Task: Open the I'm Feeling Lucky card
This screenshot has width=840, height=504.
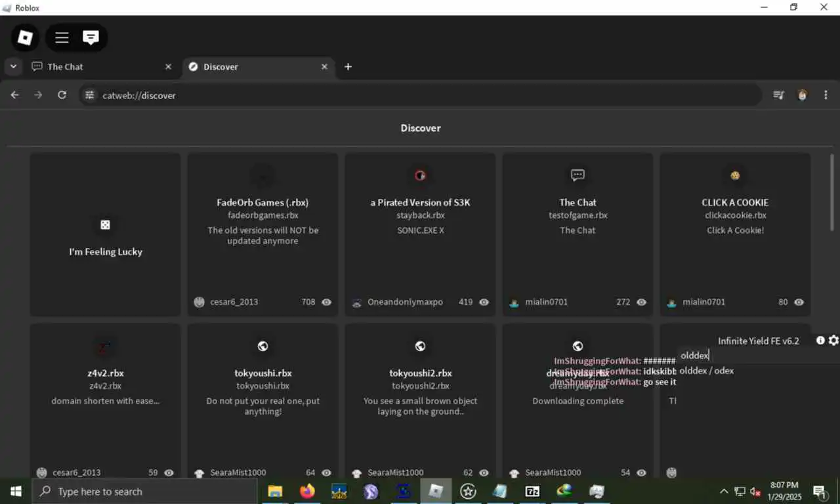Action: coord(105,235)
